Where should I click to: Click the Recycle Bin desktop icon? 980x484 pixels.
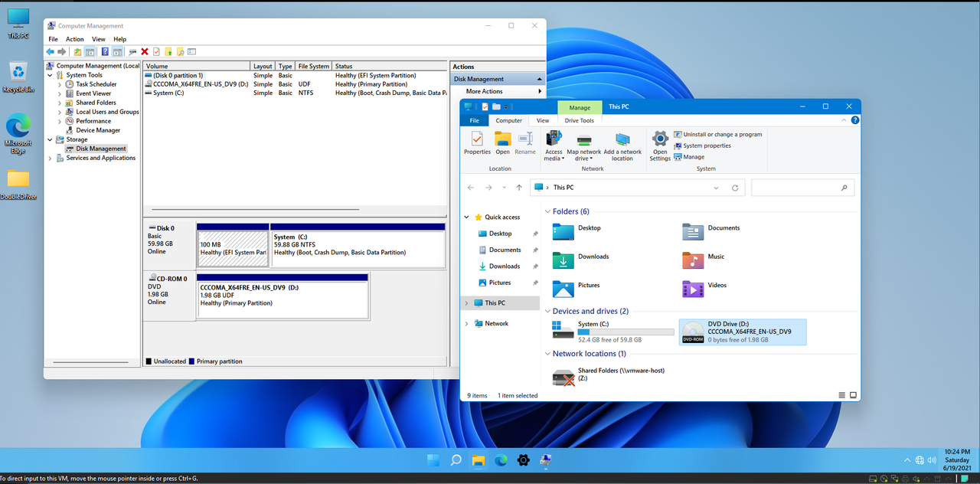tap(18, 77)
